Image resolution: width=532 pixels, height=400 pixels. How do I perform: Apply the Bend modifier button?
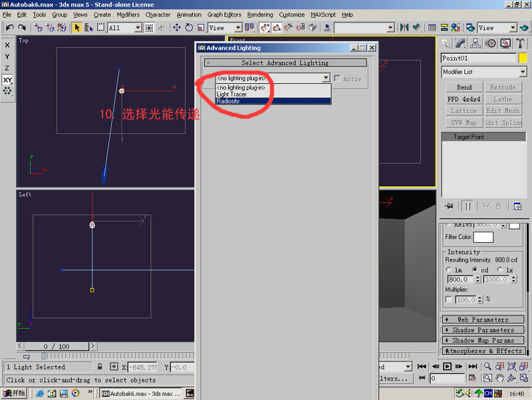point(464,87)
